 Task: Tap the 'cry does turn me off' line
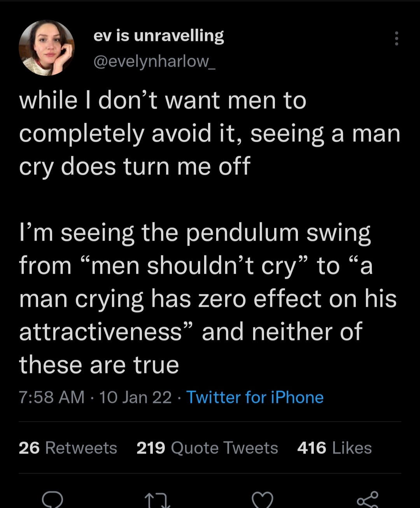point(135,167)
